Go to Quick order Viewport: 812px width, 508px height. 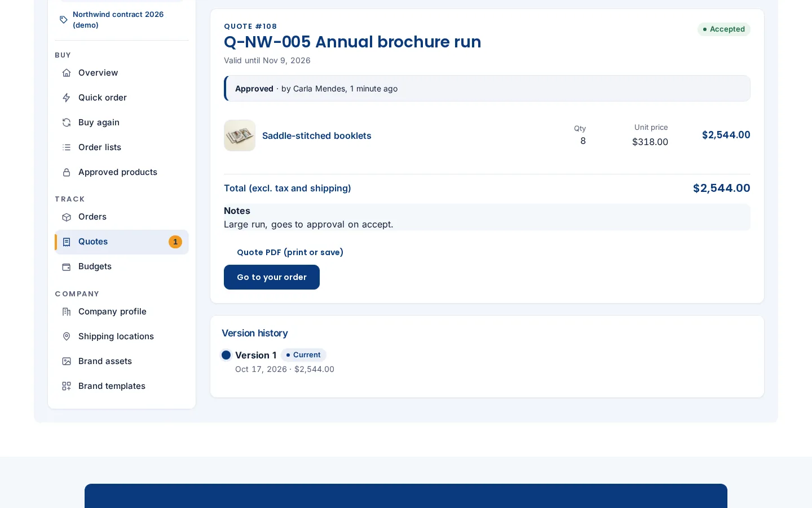(122, 98)
